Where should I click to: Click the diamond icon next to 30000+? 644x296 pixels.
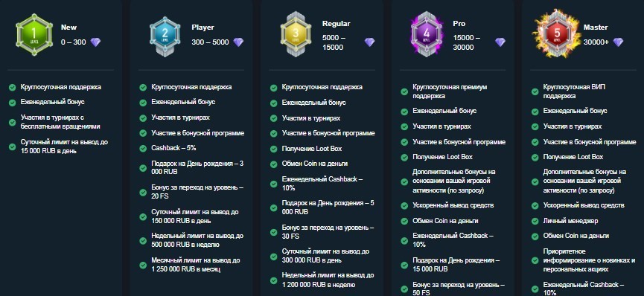[x=618, y=42]
